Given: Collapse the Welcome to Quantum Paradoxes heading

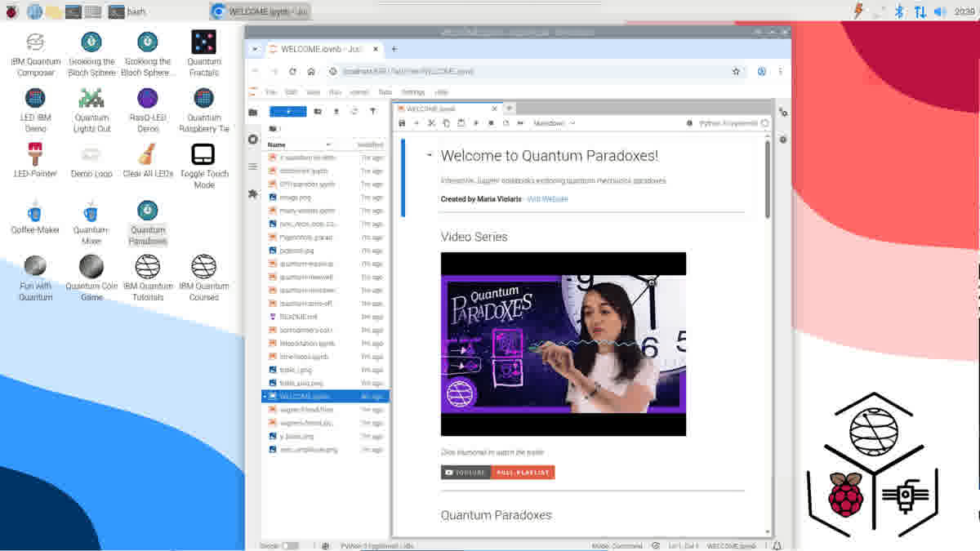Looking at the screenshot, I should point(430,155).
